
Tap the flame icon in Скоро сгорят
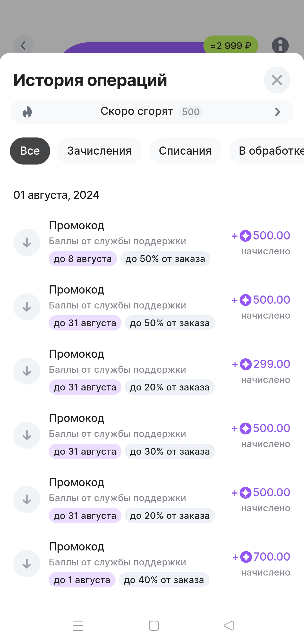[27, 112]
